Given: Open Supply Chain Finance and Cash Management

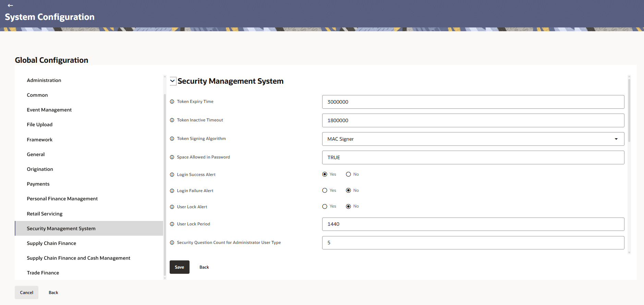Looking at the screenshot, I should [89, 258].
